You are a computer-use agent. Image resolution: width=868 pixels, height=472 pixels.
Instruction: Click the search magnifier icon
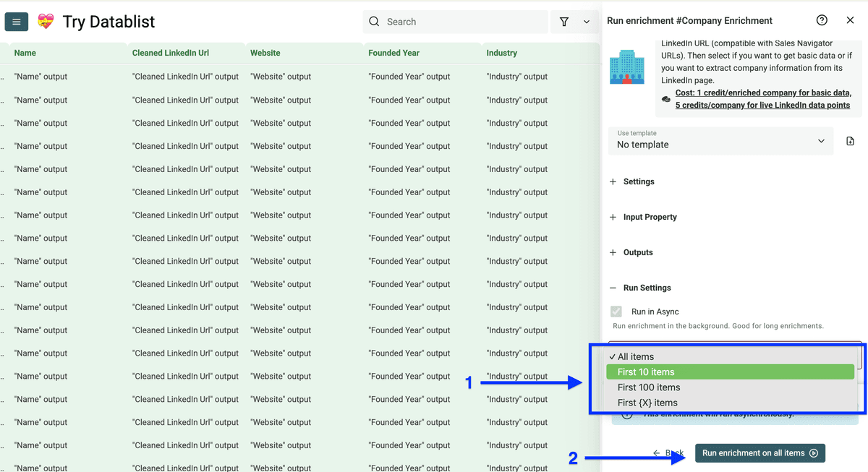(374, 22)
